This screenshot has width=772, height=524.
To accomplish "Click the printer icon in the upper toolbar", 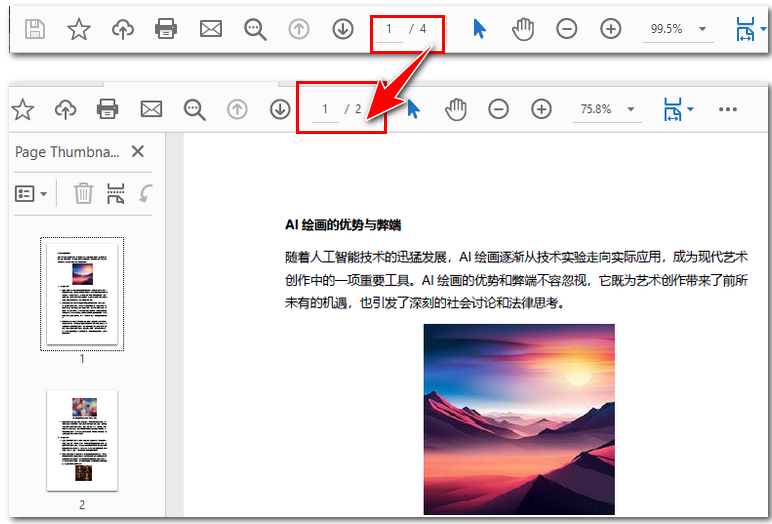I will (166, 29).
